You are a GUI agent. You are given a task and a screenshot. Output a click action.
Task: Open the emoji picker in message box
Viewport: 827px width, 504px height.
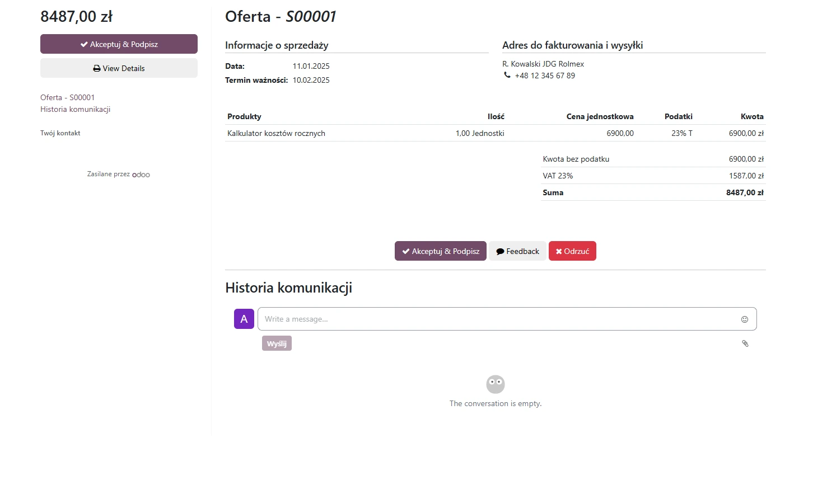[744, 319]
